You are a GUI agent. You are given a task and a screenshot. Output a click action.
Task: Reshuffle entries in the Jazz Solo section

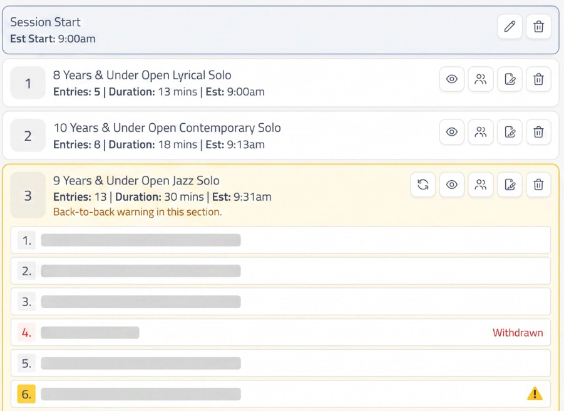pyautogui.click(x=423, y=185)
